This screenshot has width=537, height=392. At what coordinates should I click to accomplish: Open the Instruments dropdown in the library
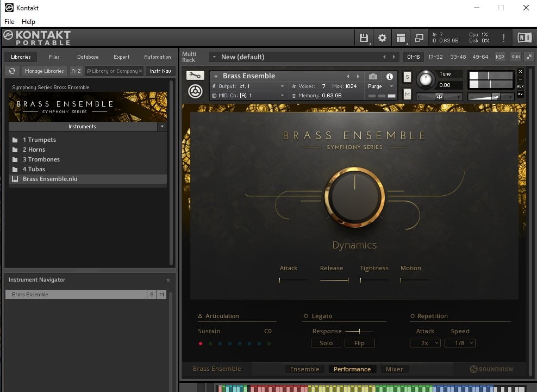pyautogui.click(x=163, y=127)
